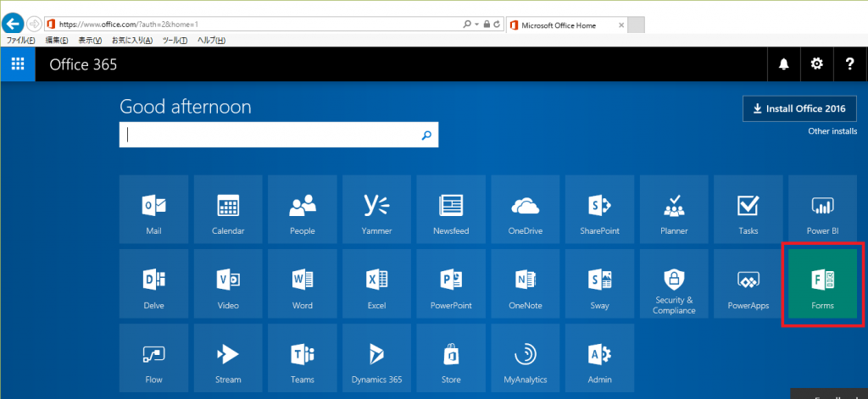Image resolution: width=868 pixels, height=399 pixels.
Task: Open the ツール(T) menu
Action: tap(175, 41)
